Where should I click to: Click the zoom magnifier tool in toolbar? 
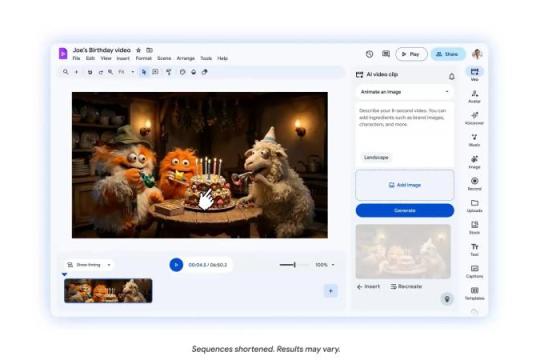pos(111,72)
